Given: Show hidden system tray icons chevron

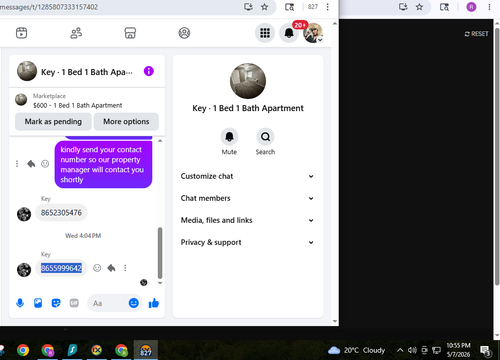Looking at the screenshot, I should click(x=400, y=350).
